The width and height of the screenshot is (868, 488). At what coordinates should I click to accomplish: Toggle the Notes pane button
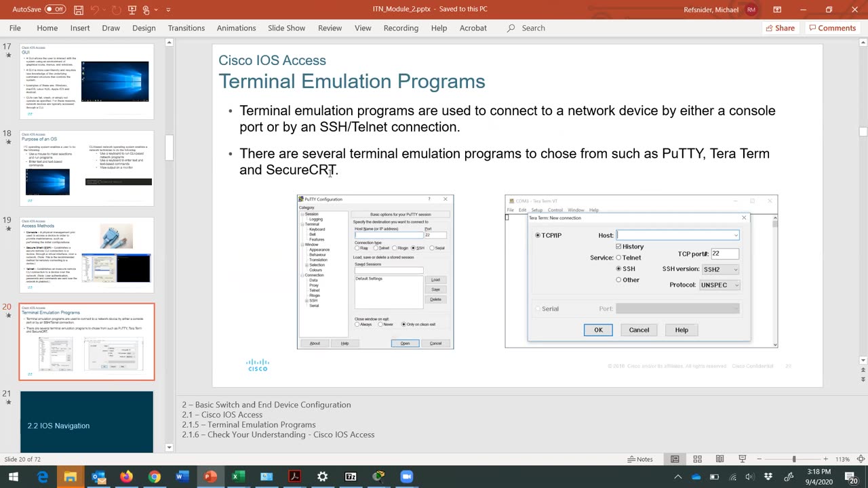click(639, 459)
